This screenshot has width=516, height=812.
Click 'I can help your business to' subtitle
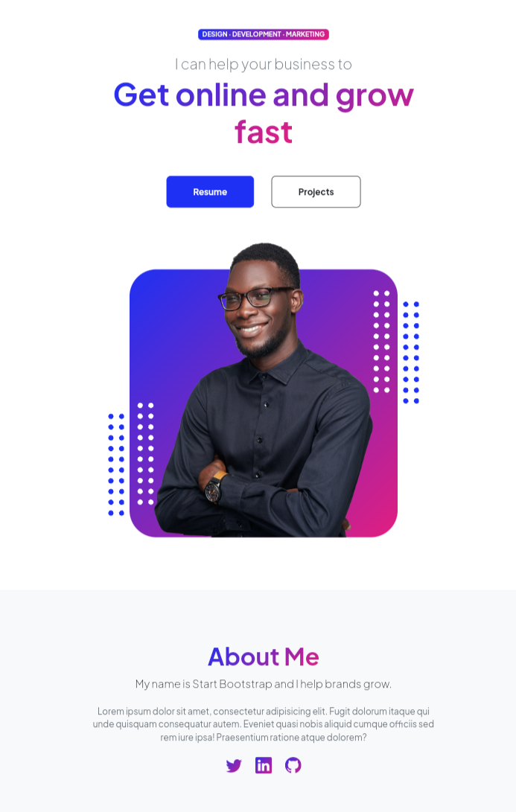[x=263, y=64]
